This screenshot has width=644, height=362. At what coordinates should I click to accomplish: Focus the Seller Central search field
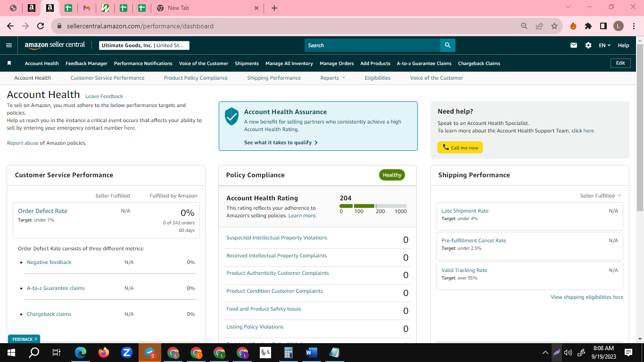[372, 45]
